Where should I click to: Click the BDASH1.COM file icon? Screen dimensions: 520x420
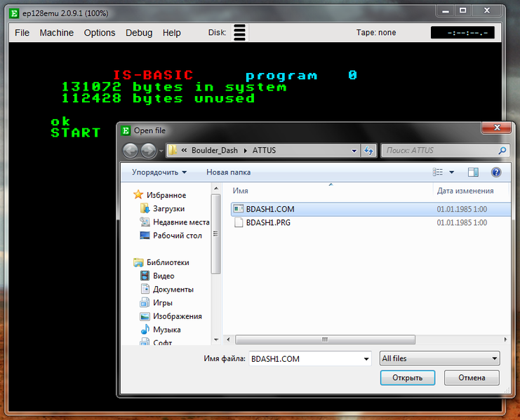coord(239,209)
